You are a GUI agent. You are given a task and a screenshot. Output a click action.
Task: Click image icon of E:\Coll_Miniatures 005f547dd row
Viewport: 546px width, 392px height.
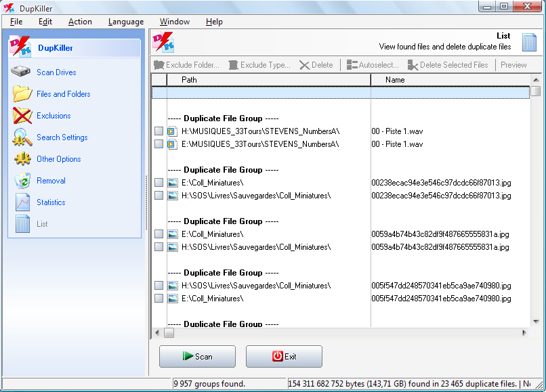172,299
